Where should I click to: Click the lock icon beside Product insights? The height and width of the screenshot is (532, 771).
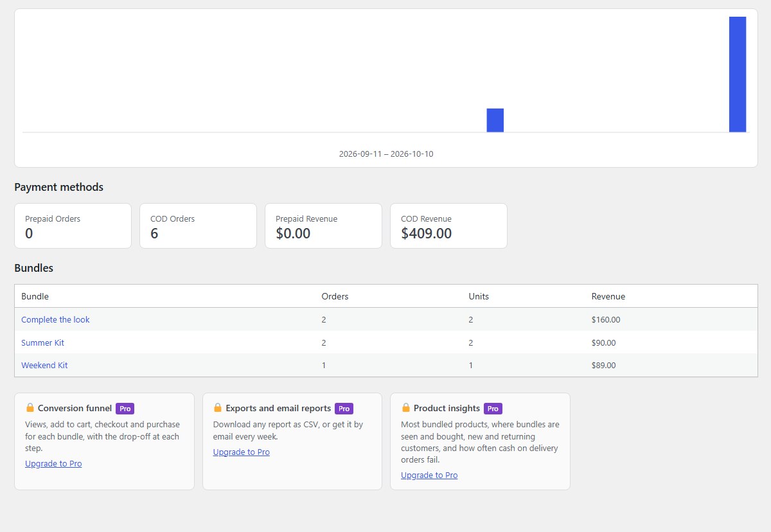[405, 407]
